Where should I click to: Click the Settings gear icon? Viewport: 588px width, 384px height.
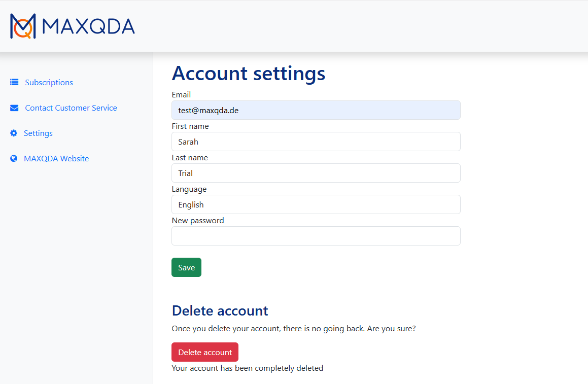click(x=14, y=133)
